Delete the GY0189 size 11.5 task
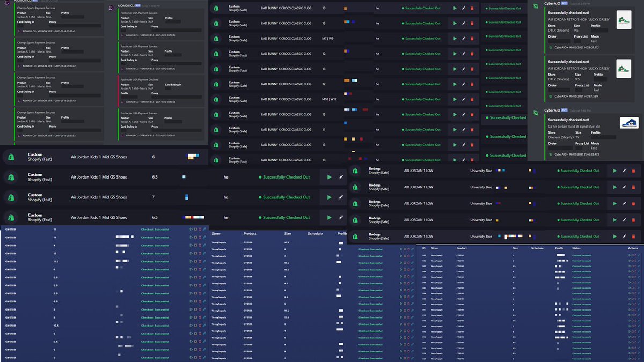The width and height of the screenshot is (644, 362). click(x=200, y=261)
